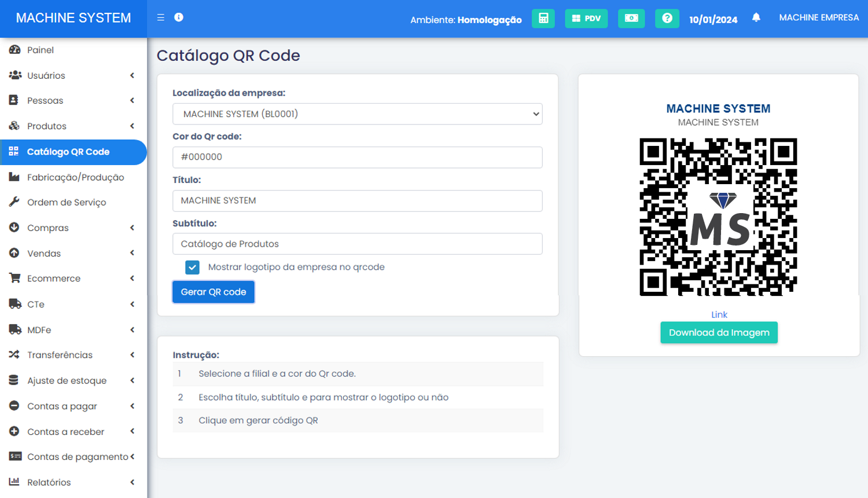The height and width of the screenshot is (498, 868).
Task: Click the Título input field
Action: [x=358, y=200]
